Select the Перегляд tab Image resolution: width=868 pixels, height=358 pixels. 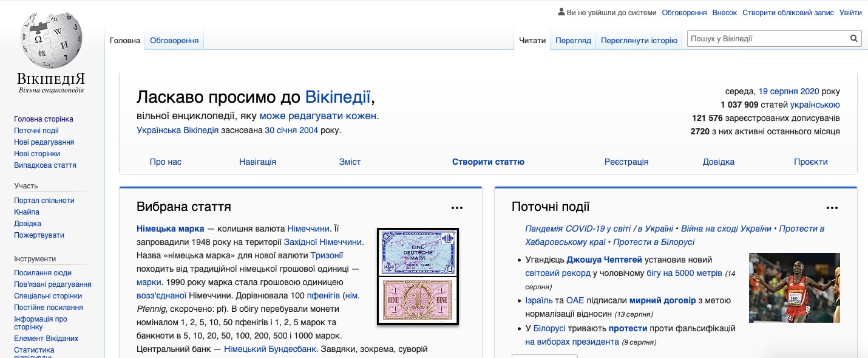tap(572, 41)
